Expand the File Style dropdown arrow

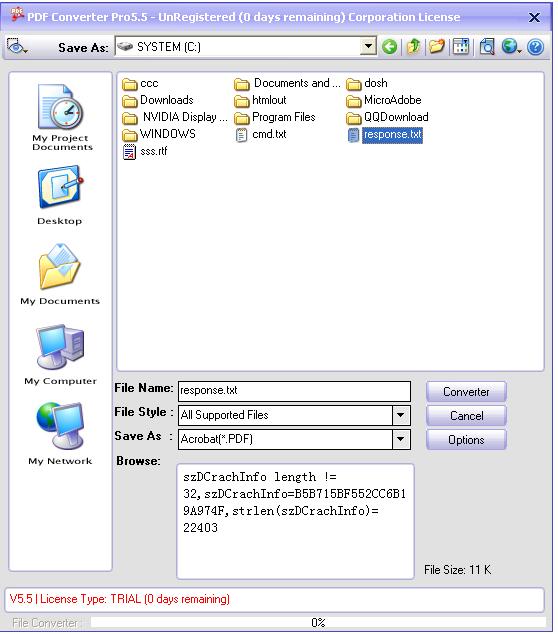(401, 415)
